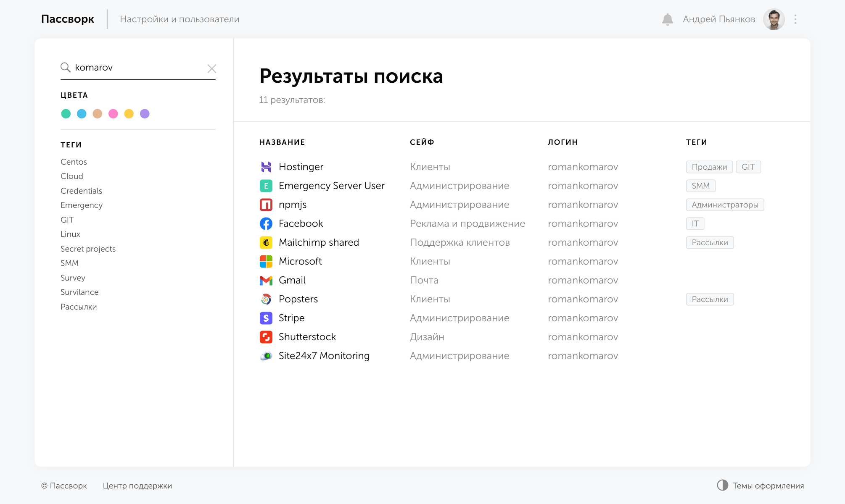Filter by the Emergency tag
Image resolution: width=845 pixels, height=504 pixels.
point(82,205)
